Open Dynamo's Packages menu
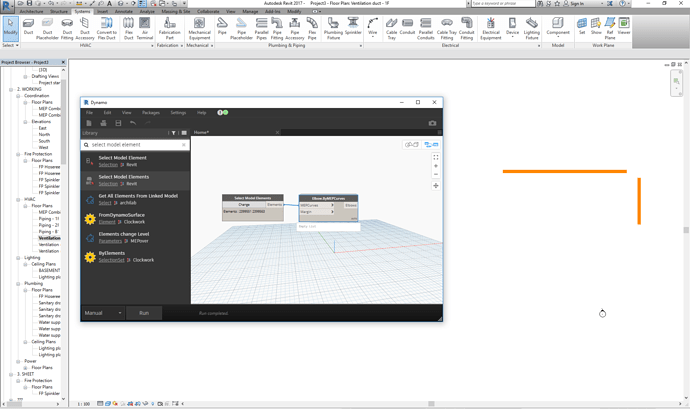 coord(151,113)
